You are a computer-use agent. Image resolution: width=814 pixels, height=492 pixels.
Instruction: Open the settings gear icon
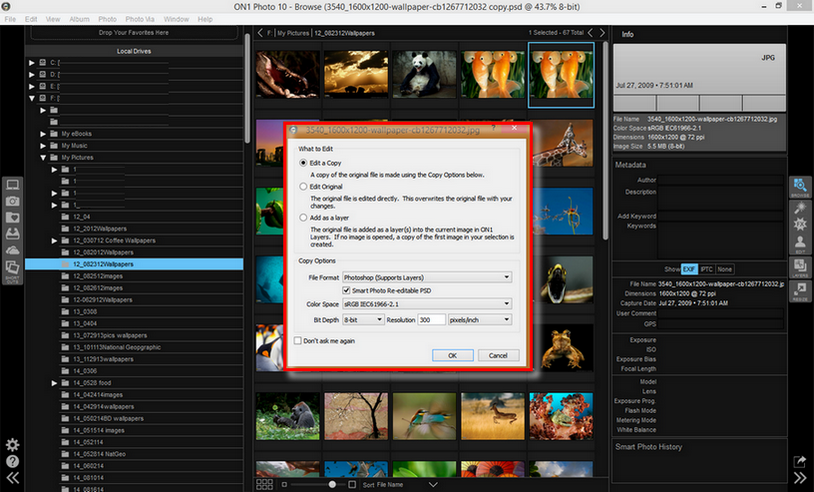point(13,445)
